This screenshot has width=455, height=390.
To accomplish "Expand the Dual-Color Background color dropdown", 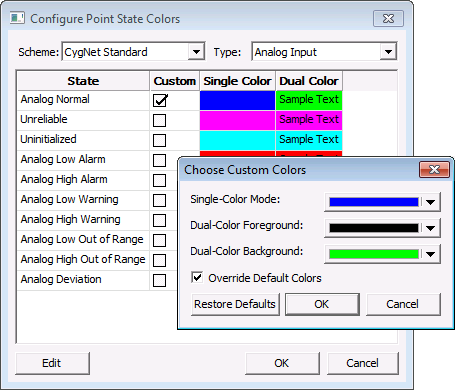I will [430, 254].
